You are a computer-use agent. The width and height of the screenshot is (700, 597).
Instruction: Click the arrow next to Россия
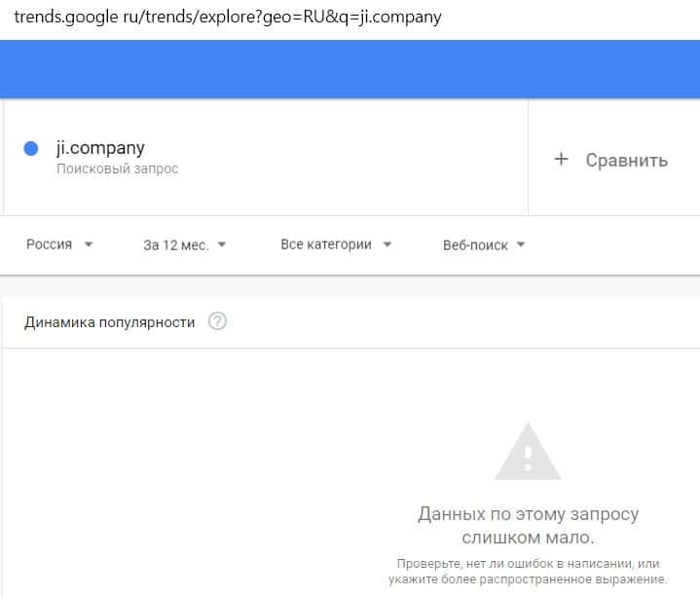(x=89, y=244)
